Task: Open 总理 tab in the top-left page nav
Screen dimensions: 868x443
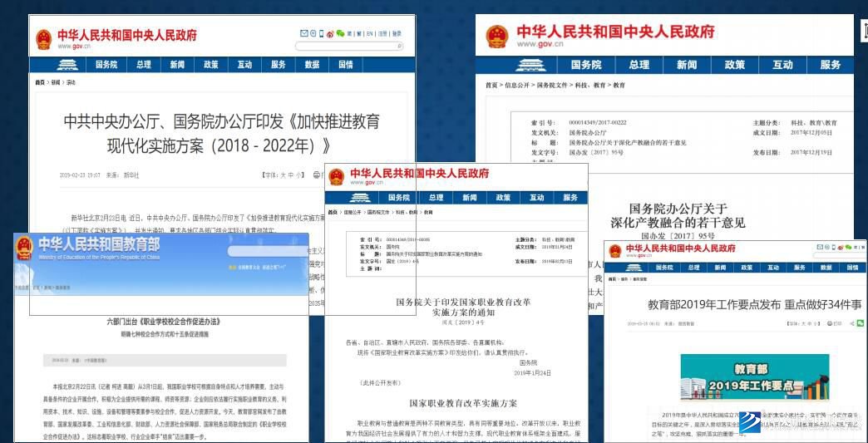Action: (x=143, y=65)
